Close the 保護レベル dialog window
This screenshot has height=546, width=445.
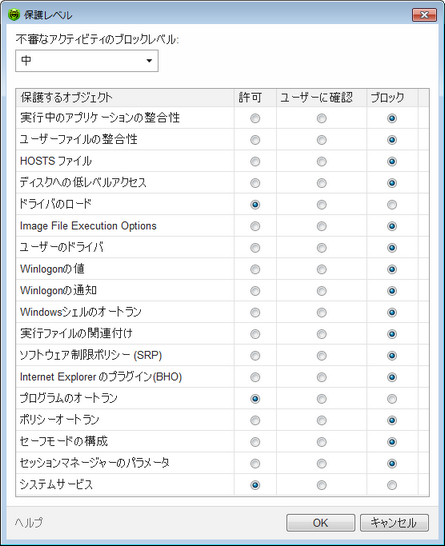[424, 15]
